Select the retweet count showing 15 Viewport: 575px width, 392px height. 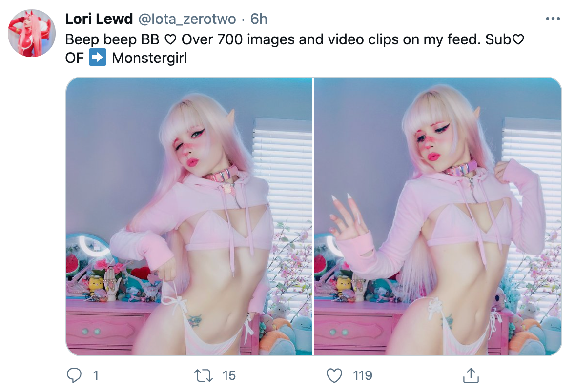(229, 375)
